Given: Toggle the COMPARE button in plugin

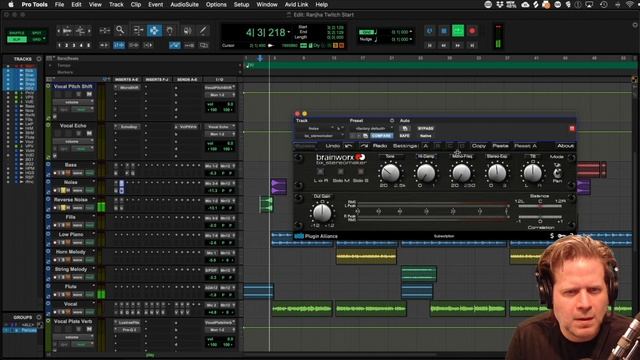Looking at the screenshot, I should [381, 136].
